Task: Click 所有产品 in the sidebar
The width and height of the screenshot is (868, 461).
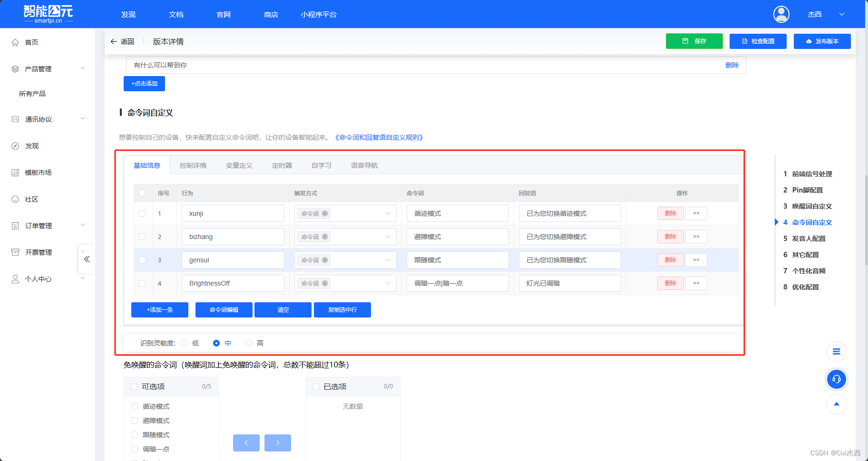Action: point(32,94)
